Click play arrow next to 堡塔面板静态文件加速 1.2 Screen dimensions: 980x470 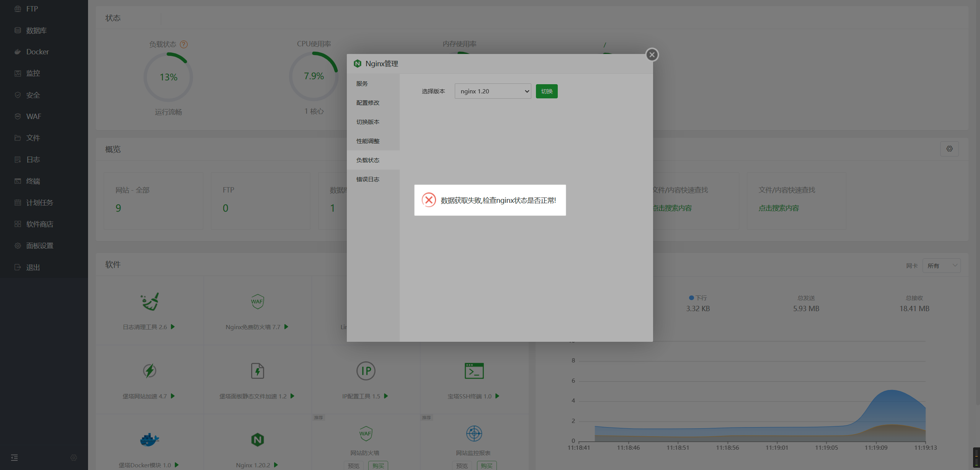[x=292, y=396]
